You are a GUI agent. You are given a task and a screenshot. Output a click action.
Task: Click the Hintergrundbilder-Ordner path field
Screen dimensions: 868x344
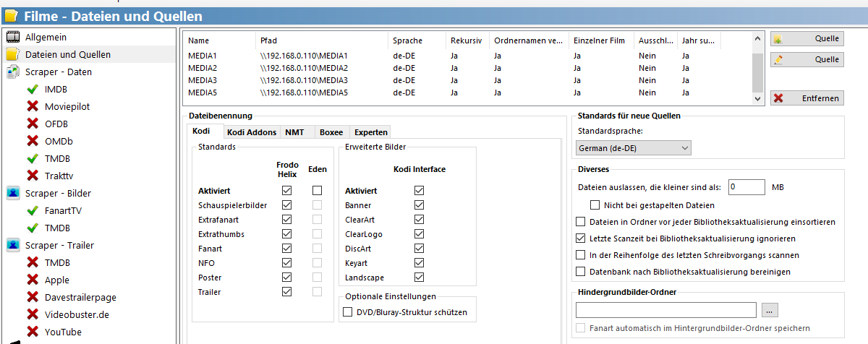(x=666, y=310)
